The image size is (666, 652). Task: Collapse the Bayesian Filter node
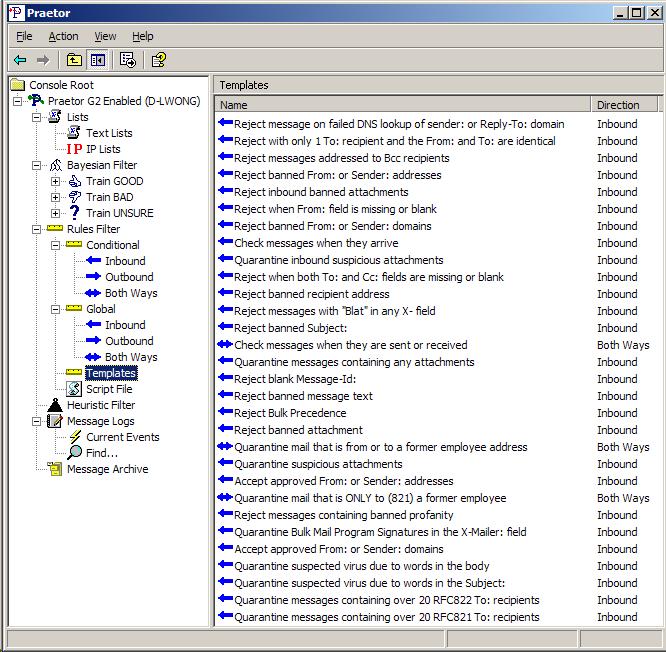[37, 165]
